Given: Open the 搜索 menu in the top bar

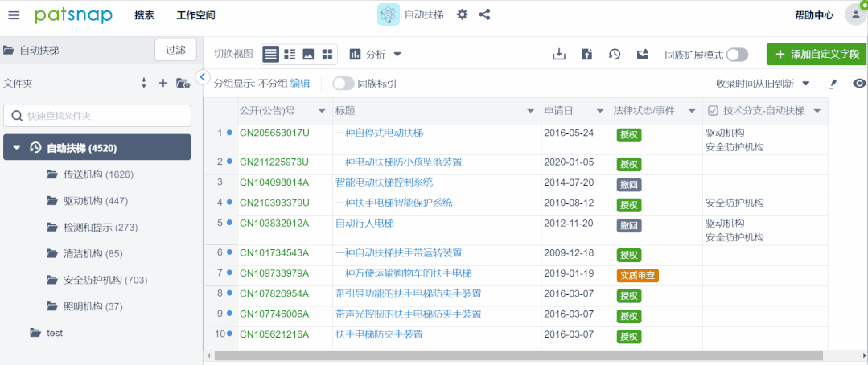Looking at the screenshot, I should point(144,15).
